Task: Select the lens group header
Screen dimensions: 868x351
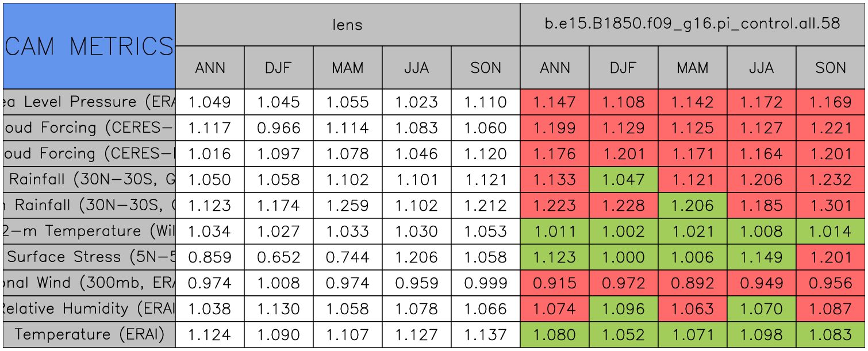Action: 347,25
